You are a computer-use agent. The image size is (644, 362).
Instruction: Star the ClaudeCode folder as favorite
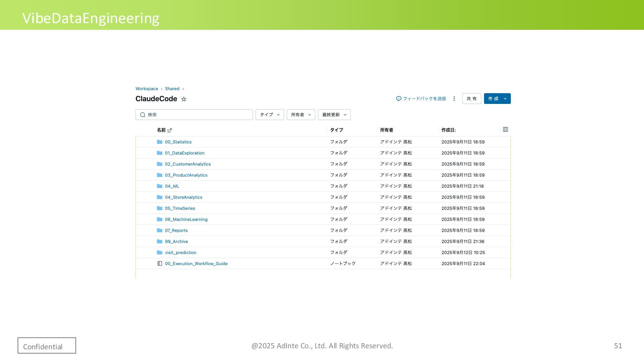(x=184, y=99)
